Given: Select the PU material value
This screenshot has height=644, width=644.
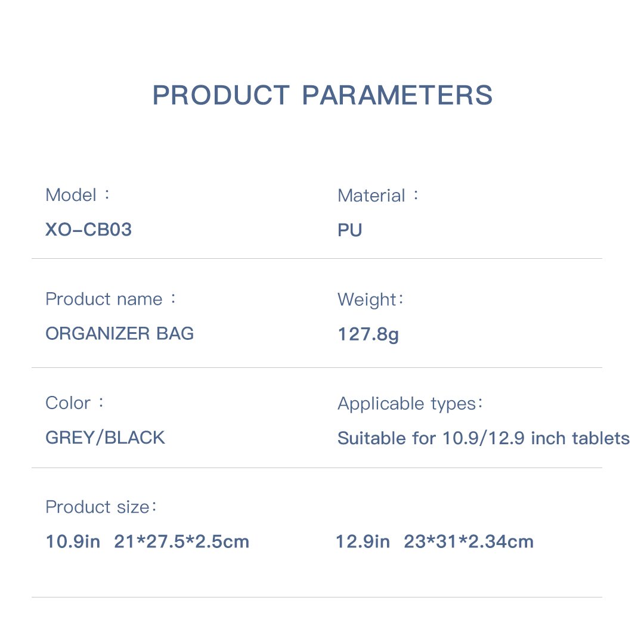Looking at the screenshot, I should [350, 230].
